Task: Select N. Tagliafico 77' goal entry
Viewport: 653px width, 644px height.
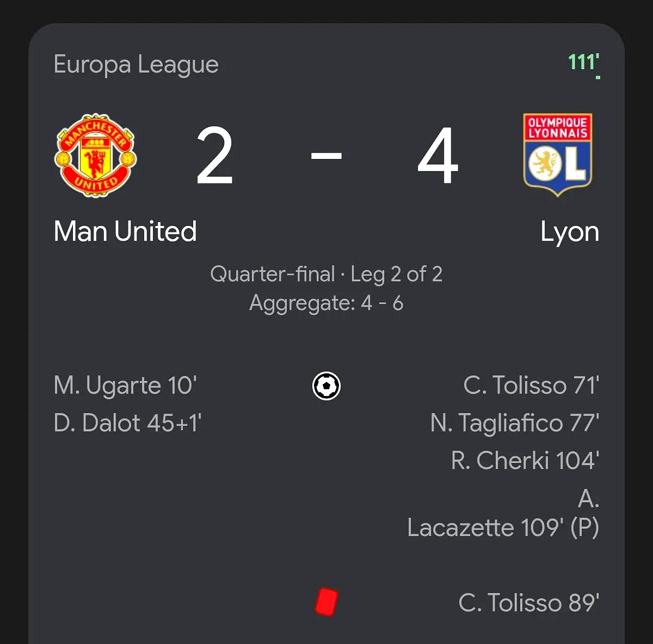Action: coord(515,423)
